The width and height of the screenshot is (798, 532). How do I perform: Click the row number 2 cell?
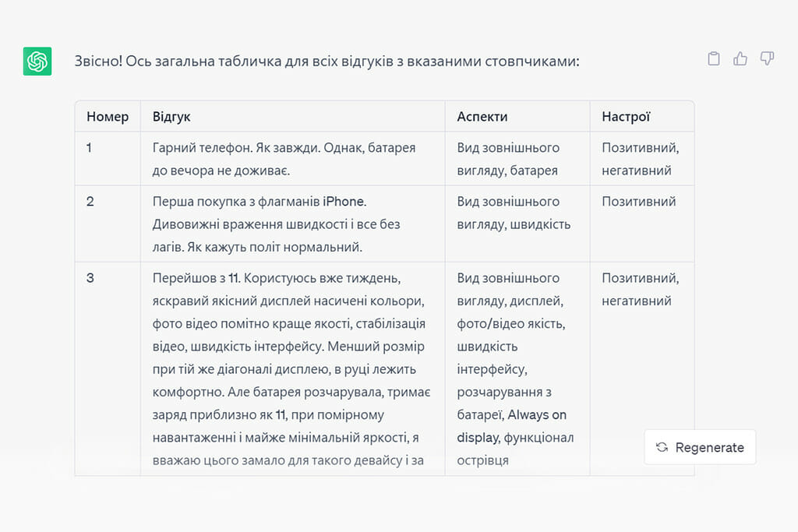point(90,201)
